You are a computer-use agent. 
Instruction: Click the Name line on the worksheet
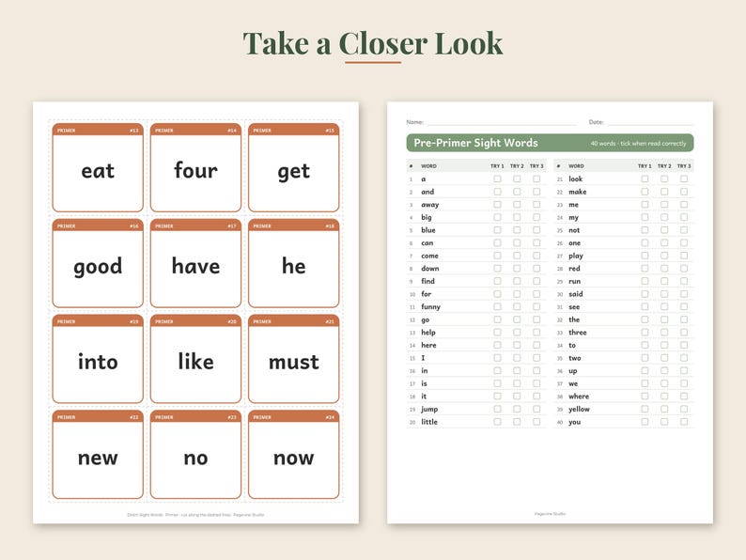point(502,124)
